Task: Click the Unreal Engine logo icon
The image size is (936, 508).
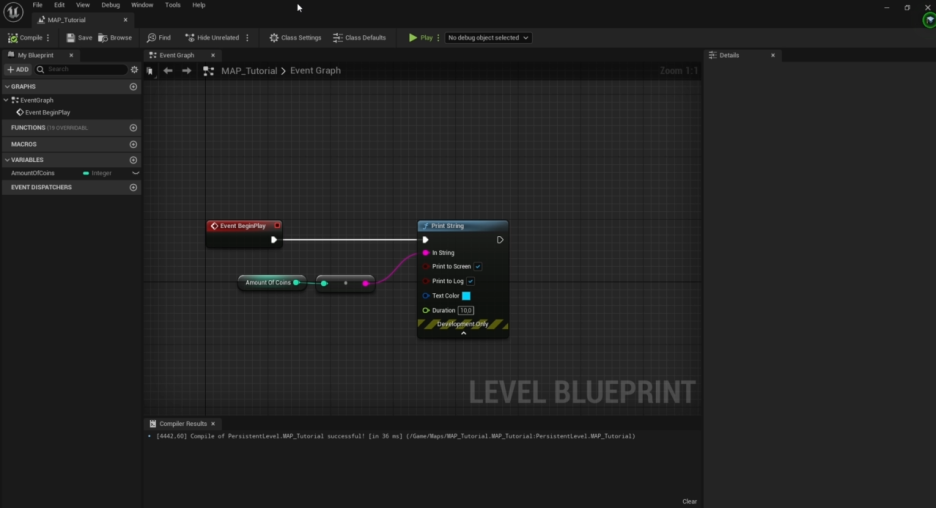Action: pyautogui.click(x=13, y=12)
